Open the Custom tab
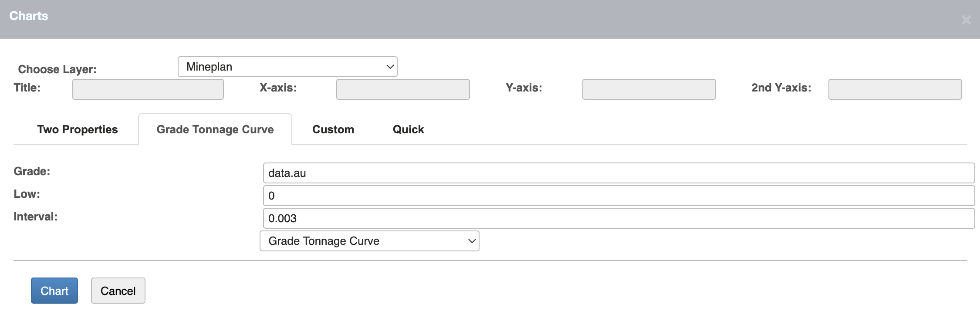The height and width of the screenshot is (325, 980). point(333,129)
